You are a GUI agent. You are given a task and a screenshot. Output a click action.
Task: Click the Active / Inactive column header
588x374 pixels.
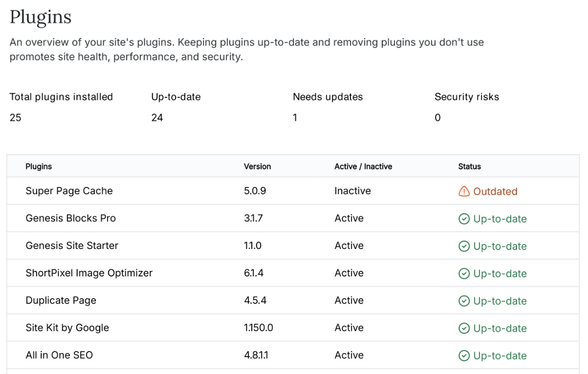tap(363, 166)
